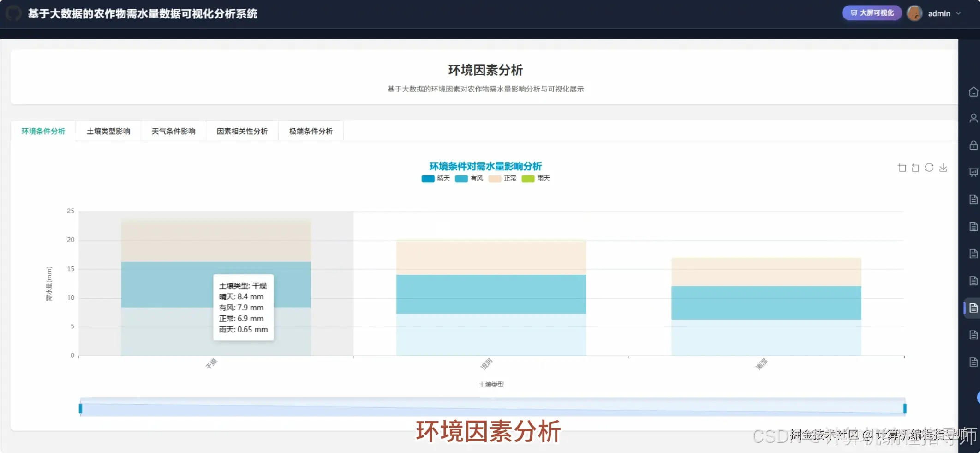
Task: Click the zoom reset icon on the chart
Action: click(915, 167)
